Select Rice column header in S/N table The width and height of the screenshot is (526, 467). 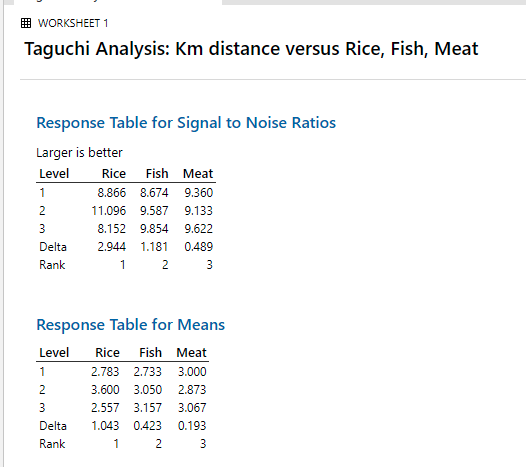click(x=114, y=174)
